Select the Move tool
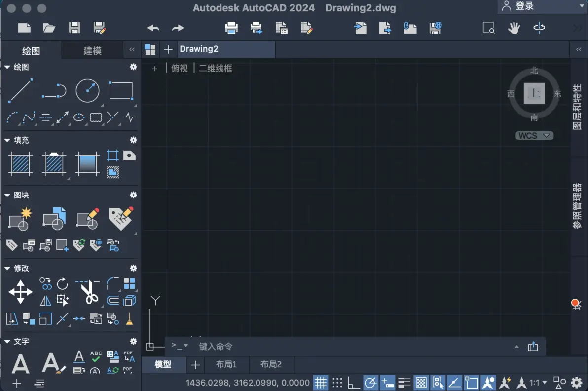The image size is (588, 391). coord(20,292)
